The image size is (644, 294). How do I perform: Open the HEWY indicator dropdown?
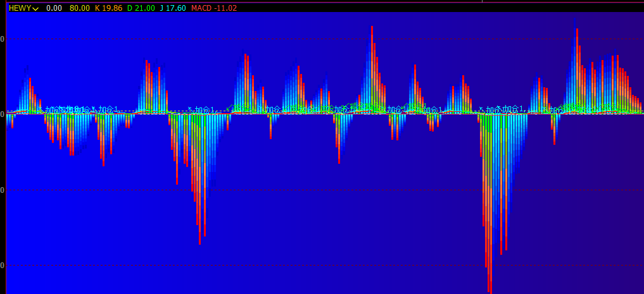[35, 9]
